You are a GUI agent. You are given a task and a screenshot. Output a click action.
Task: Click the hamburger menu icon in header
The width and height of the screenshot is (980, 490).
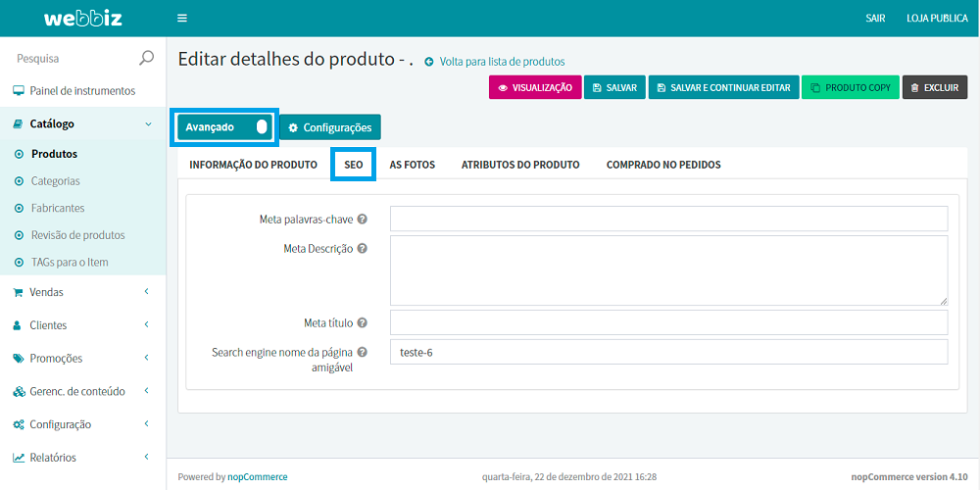[181, 19]
